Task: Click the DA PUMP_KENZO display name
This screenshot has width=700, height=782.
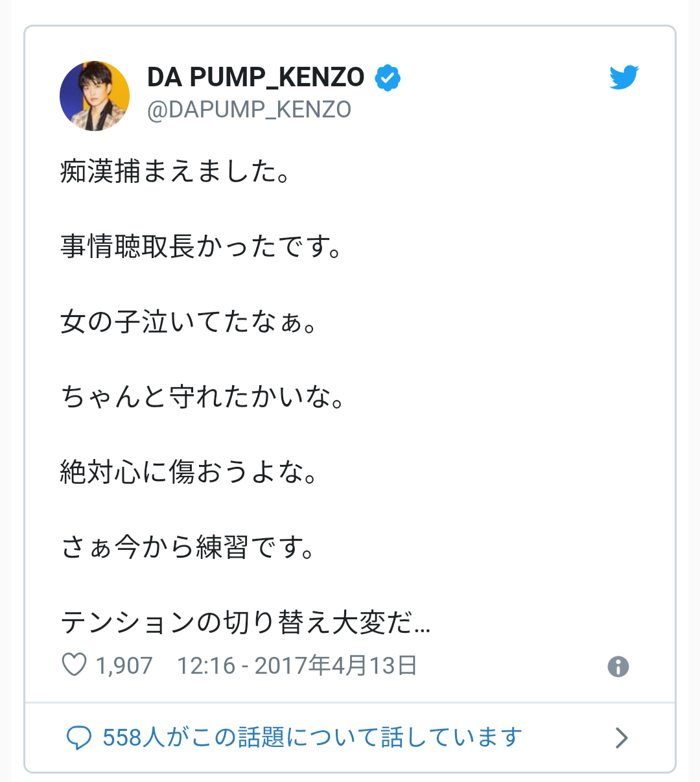Action: (x=256, y=77)
